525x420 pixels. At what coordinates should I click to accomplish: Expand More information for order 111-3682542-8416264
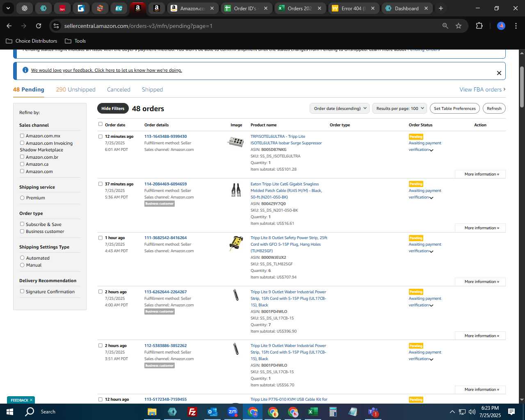(x=480, y=282)
